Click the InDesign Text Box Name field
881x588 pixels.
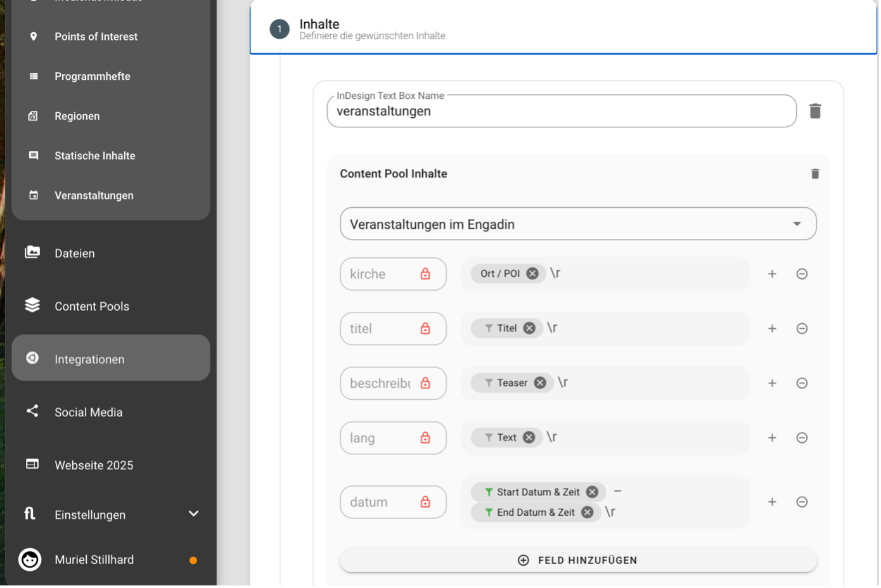point(561,112)
